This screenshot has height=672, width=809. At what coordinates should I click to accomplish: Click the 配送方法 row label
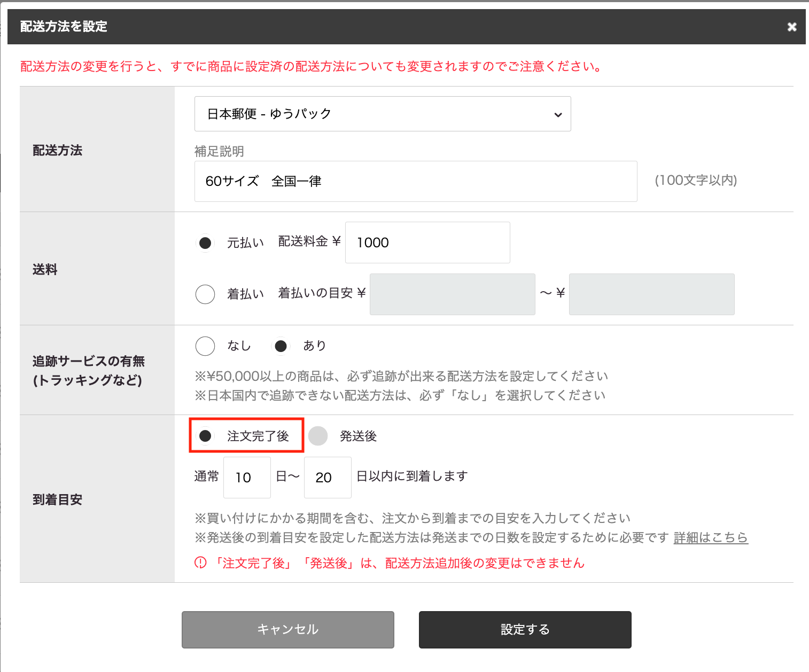coord(58,150)
